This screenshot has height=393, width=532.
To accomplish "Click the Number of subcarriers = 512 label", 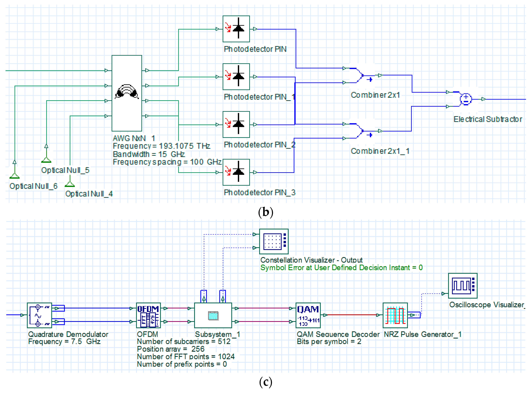I will pos(184,341).
